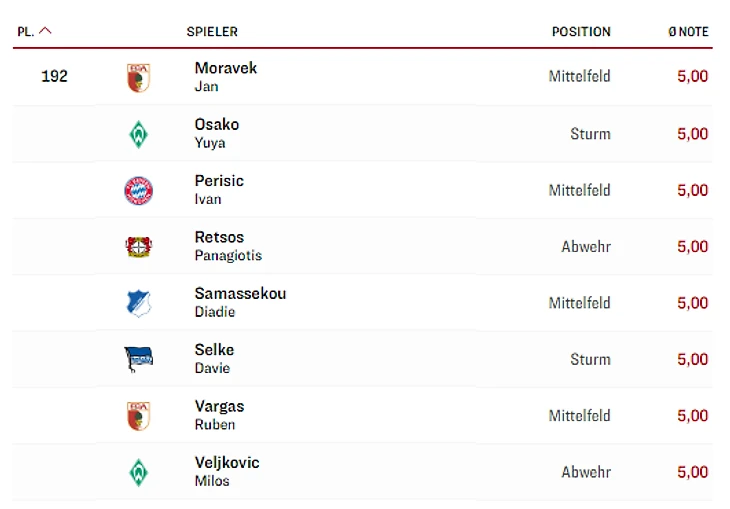Image resolution: width=730 pixels, height=509 pixels.
Task: Click Bayern München logo beside Perisic
Action: click(x=138, y=190)
